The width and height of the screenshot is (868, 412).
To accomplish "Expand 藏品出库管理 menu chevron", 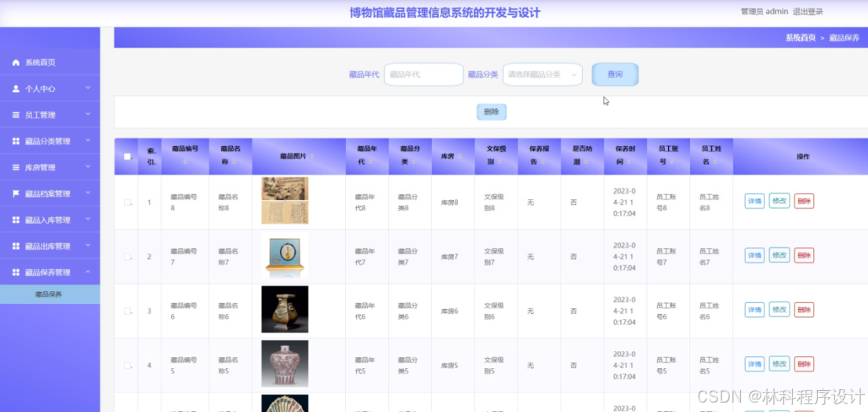I will pos(88,246).
